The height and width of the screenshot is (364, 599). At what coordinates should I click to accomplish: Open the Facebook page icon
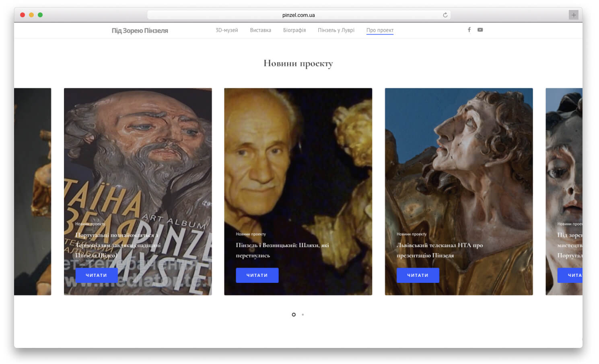469,30
